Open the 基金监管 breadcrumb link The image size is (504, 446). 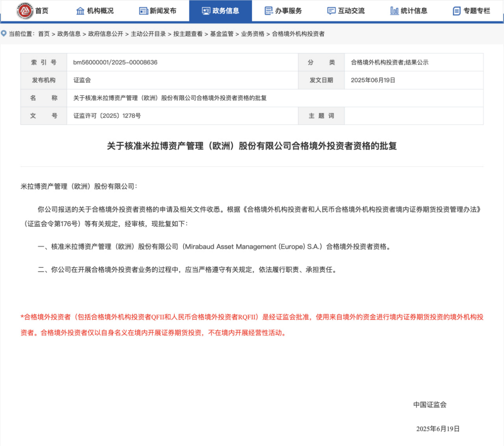coord(220,34)
